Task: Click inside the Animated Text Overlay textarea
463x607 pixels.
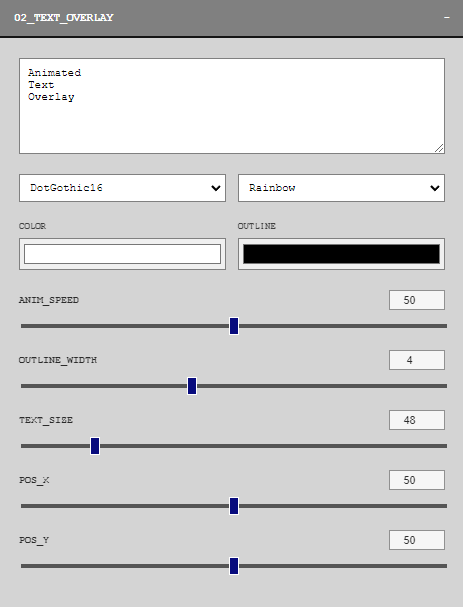Action: tap(232, 106)
